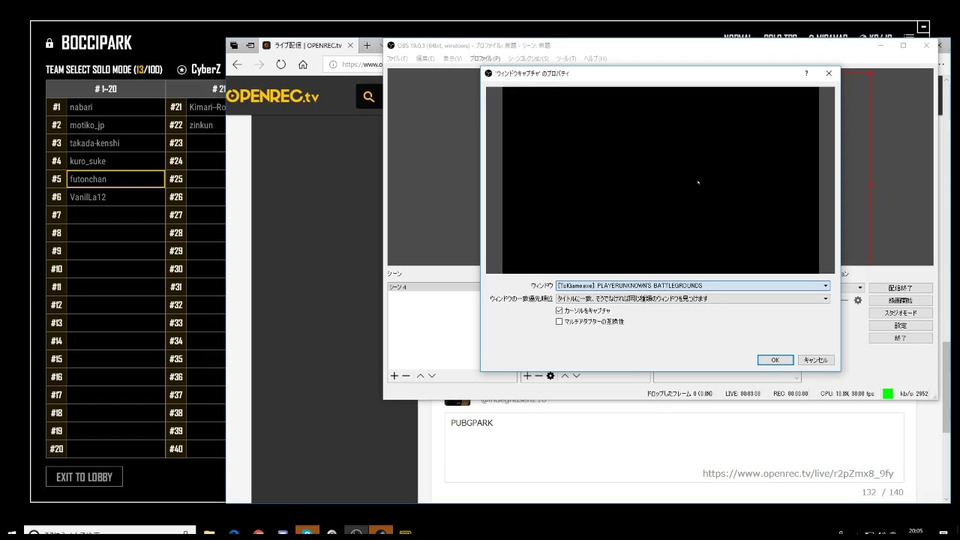Go to the browser home page
This screenshot has height=540, width=960.
[x=303, y=64]
